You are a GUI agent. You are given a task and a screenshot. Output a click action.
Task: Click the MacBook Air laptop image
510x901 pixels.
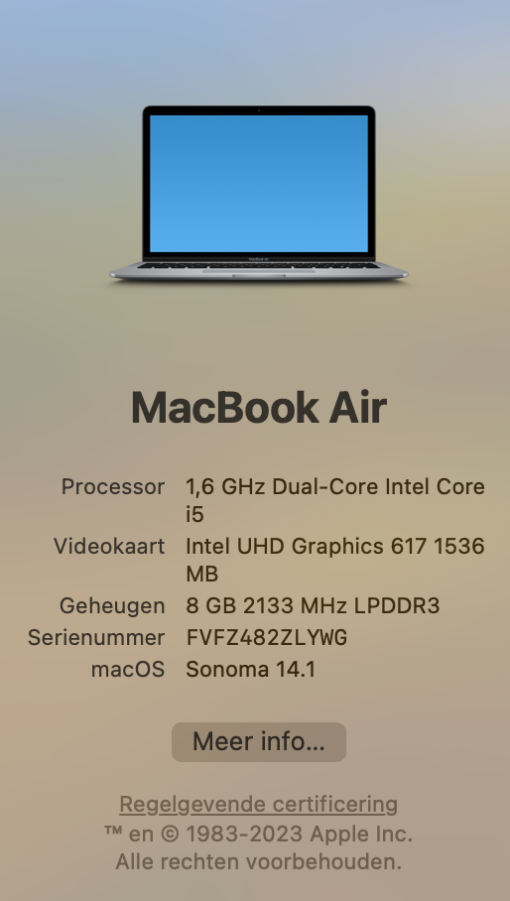point(258,194)
